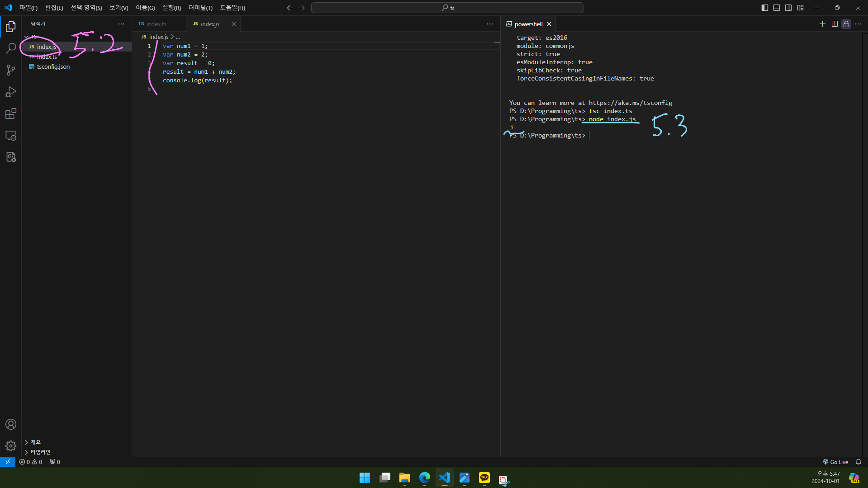This screenshot has height=488, width=868.
Task: Toggle bottom panel visibility
Action: coord(777,8)
